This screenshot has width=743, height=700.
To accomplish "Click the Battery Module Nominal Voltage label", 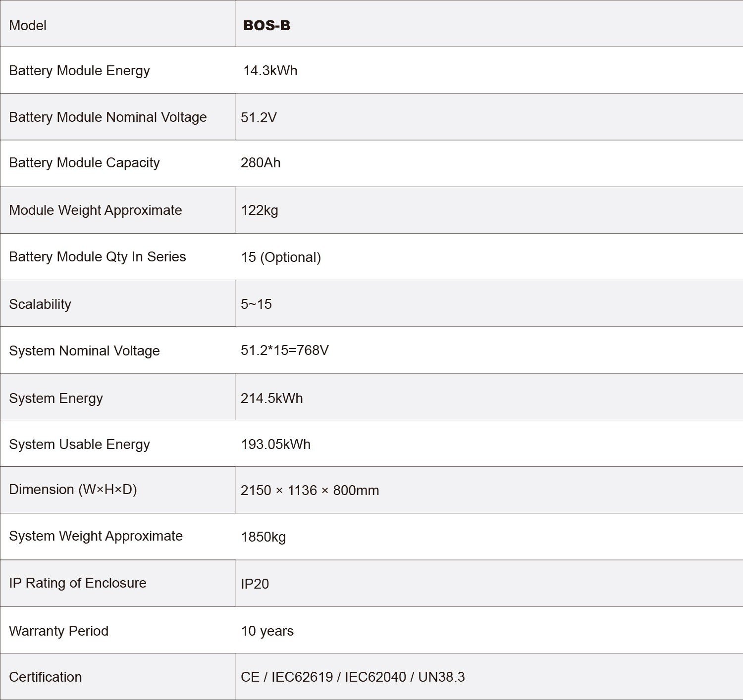I will click(108, 117).
